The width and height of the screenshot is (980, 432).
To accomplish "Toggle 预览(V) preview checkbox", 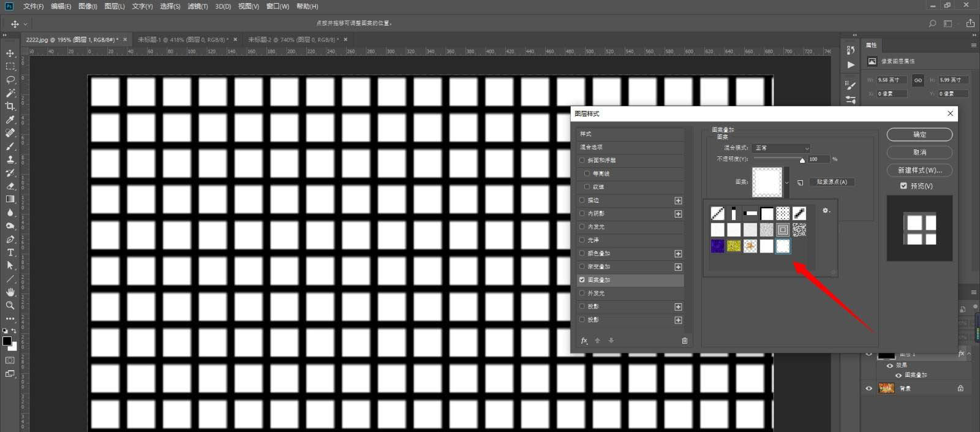I will coord(903,186).
